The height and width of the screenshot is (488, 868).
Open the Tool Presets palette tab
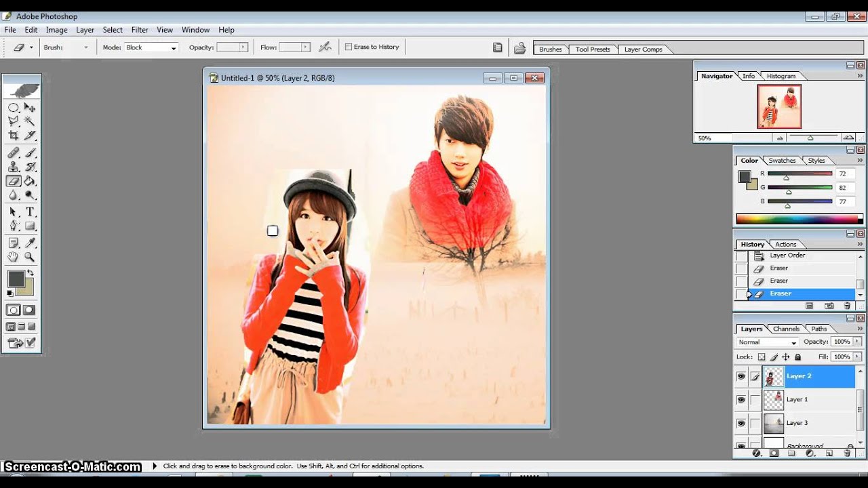[592, 49]
